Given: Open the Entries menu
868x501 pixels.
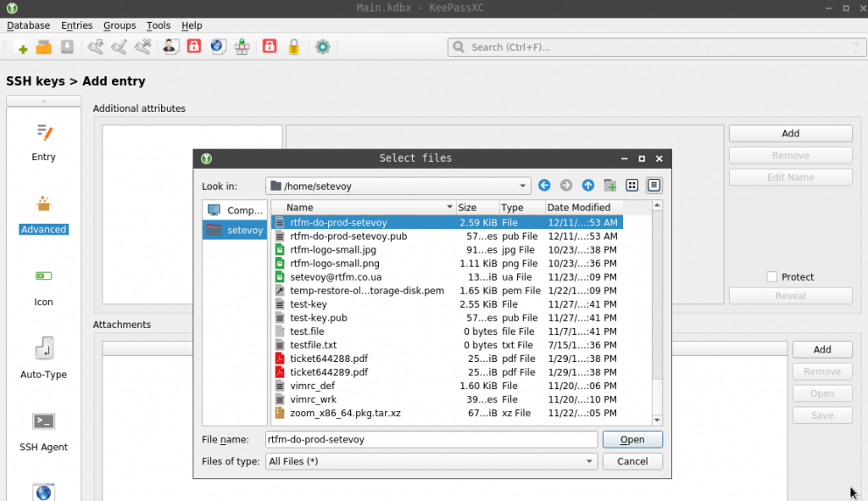Looking at the screenshot, I should click(x=76, y=25).
